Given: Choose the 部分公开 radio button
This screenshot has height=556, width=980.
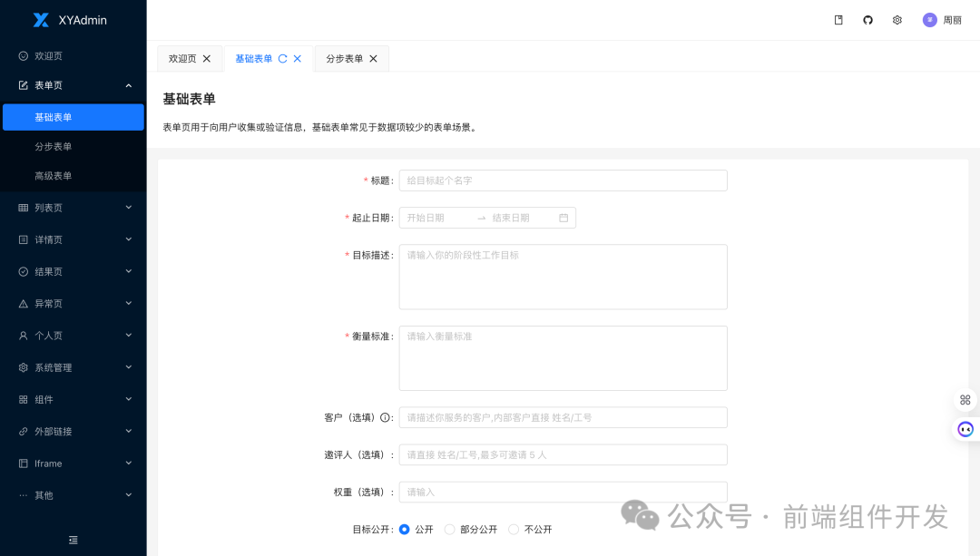Looking at the screenshot, I should tap(449, 529).
